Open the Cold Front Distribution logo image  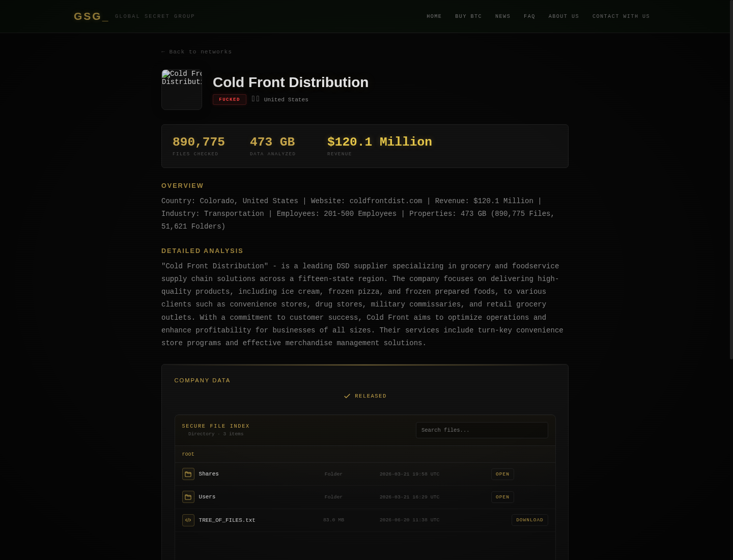(182, 90)
